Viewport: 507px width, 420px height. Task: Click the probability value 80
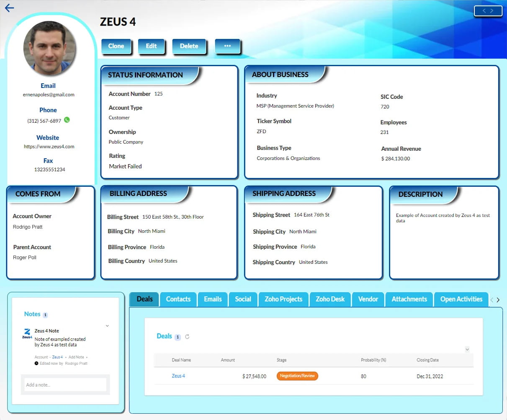(x=363, y=376)
